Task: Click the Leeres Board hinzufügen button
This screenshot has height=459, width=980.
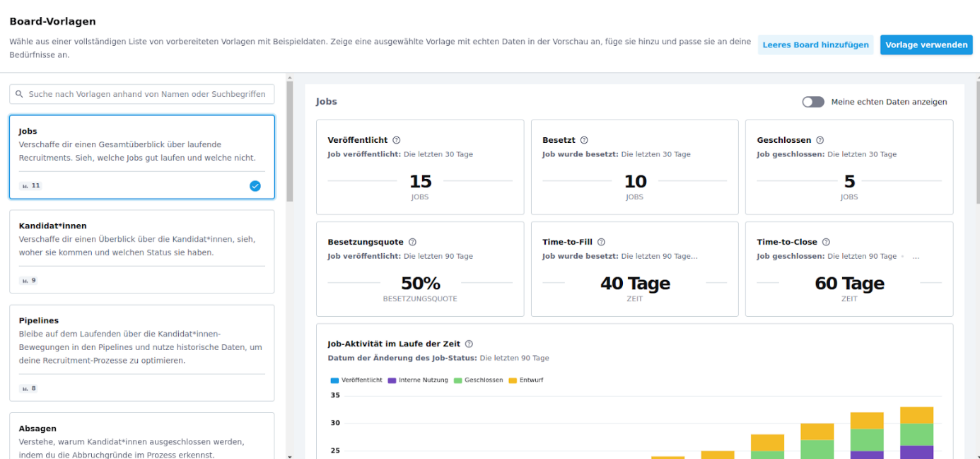Action: pos(816,44)
